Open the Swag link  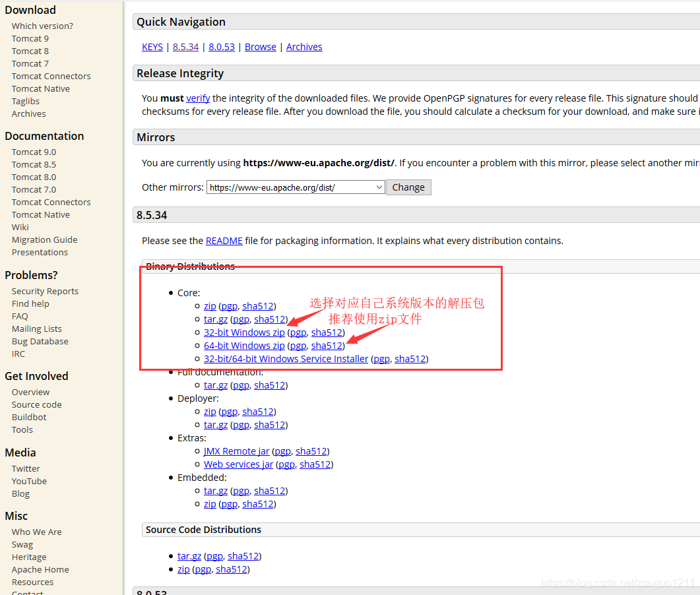click(22, 545)
